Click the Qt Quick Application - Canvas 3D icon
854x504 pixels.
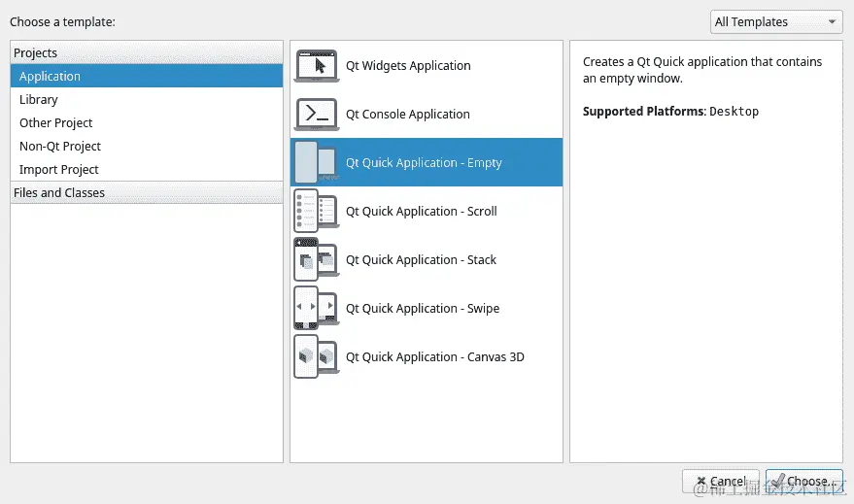coord(317,356)
